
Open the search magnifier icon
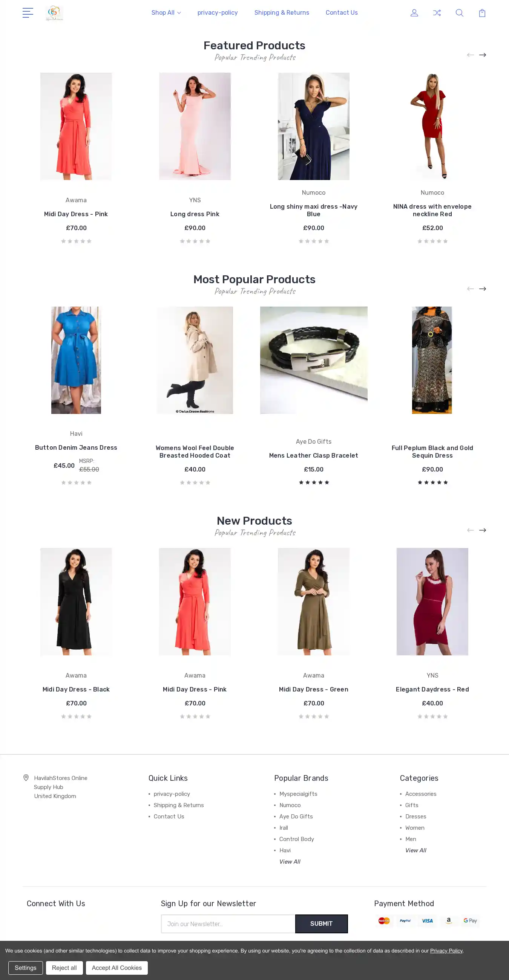coord(460,13)
